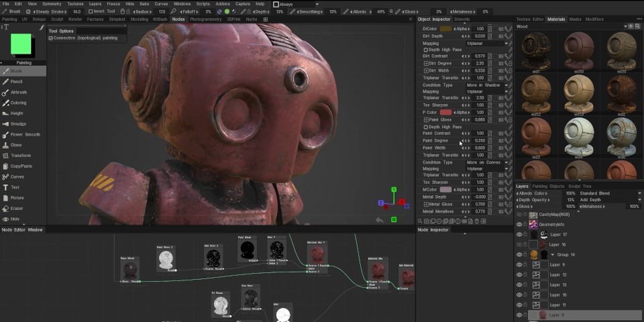The width and height of the screenshot is (644, 322).
Task: Expand the Dirt Degree parameter
Action: [x=426, y=64]
